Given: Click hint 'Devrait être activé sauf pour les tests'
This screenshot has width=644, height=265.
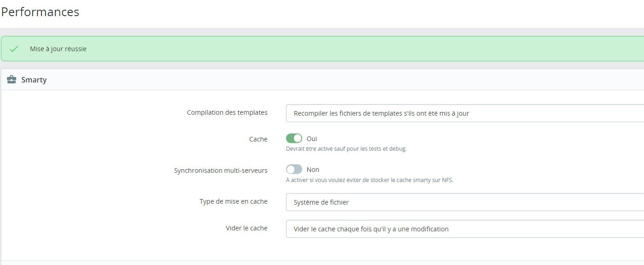Looking at the screenshot, I should pyautogui.click(x=346, y=149).
